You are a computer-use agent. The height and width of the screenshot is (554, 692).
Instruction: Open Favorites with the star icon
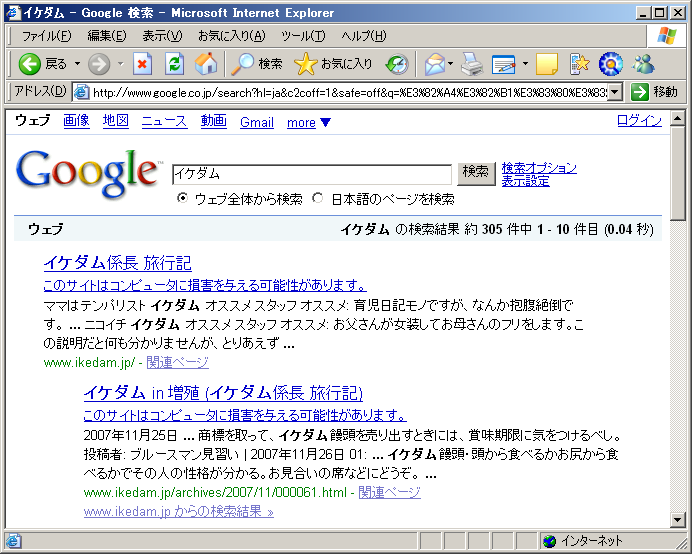[305, 64]
